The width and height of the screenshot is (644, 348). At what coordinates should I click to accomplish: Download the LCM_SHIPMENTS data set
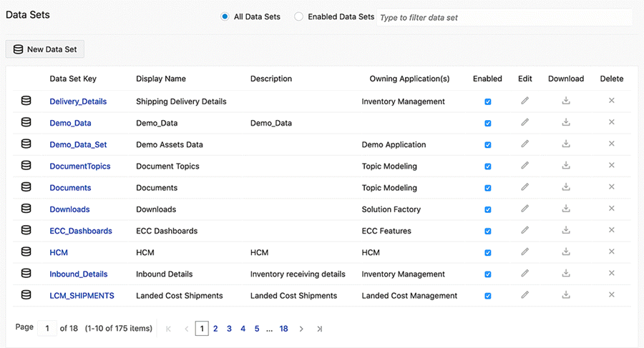tap(566, 294)
